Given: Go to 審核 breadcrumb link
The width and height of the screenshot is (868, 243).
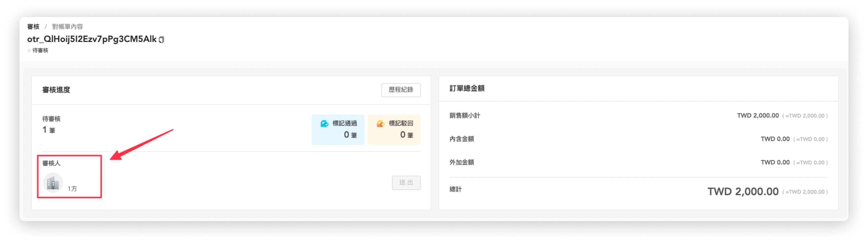Looking at the screenshot, I should click(x=33, y=27).
